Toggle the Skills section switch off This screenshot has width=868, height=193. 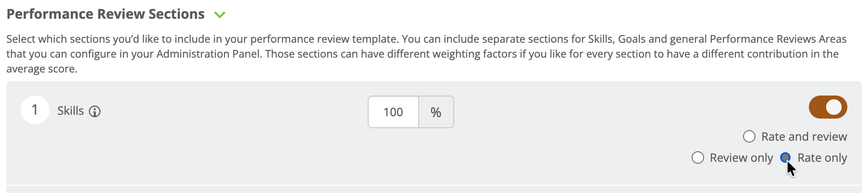pos(828,107)
